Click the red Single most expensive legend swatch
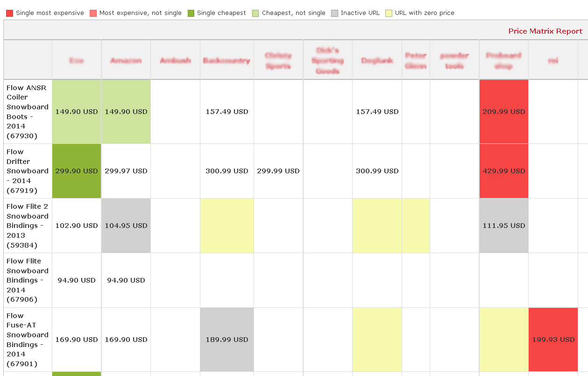This screenshot has height=376, width=588. [x=9, y=13]
